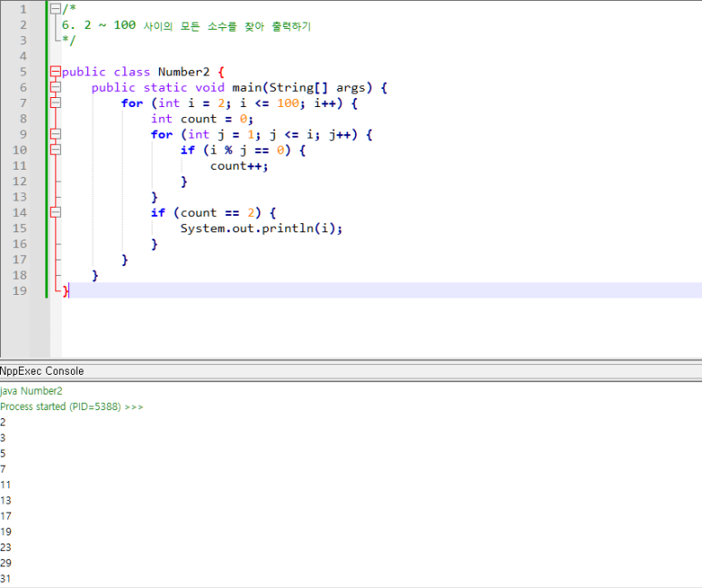Click the Process started (PID=5388) console line
Viewport: 702px width, 588px height.
(x=72, y=407)
